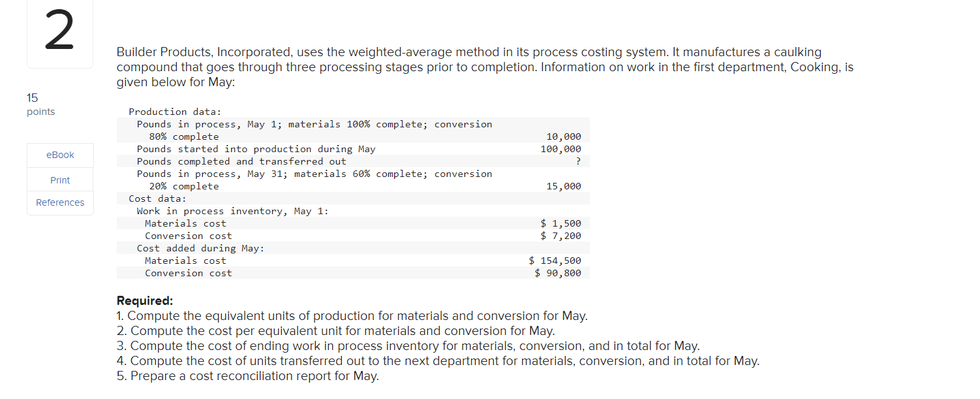Click requirement 4 about units transferred out
The width and height of the screenshot is (980, 399).
click(x=438, y=361)
